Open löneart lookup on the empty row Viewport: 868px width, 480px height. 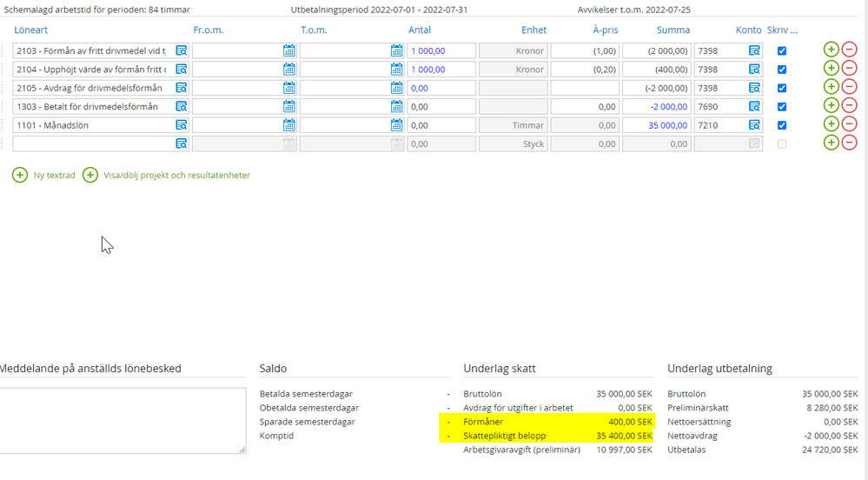pos(181,143)
